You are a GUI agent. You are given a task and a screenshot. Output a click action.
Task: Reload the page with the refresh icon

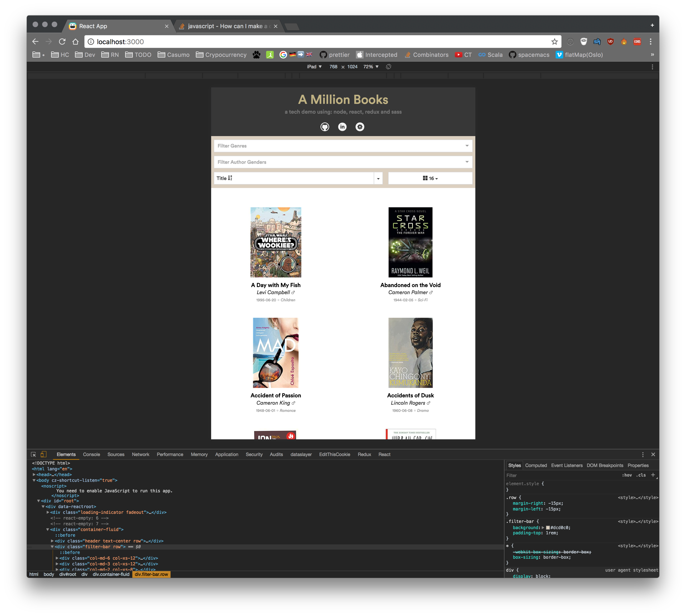click(x=62, y=42)
